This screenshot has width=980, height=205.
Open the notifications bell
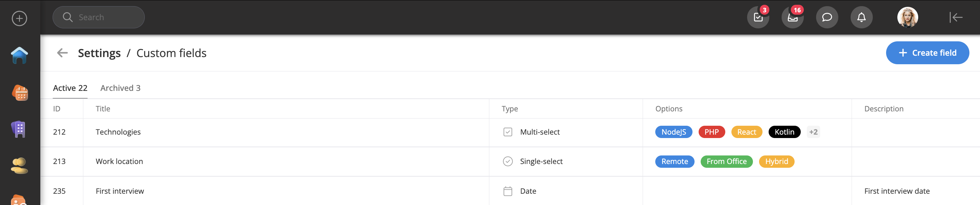point(861,17)
